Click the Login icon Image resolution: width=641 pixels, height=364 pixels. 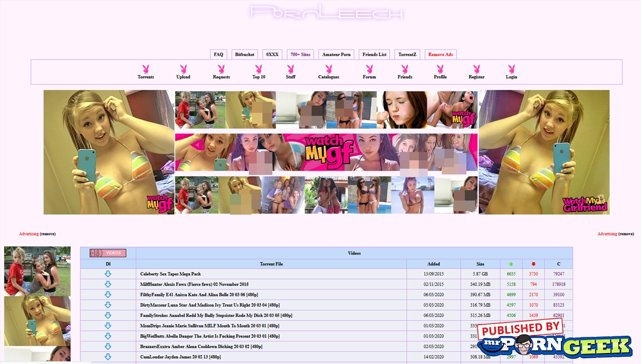(x=511, y=69)
